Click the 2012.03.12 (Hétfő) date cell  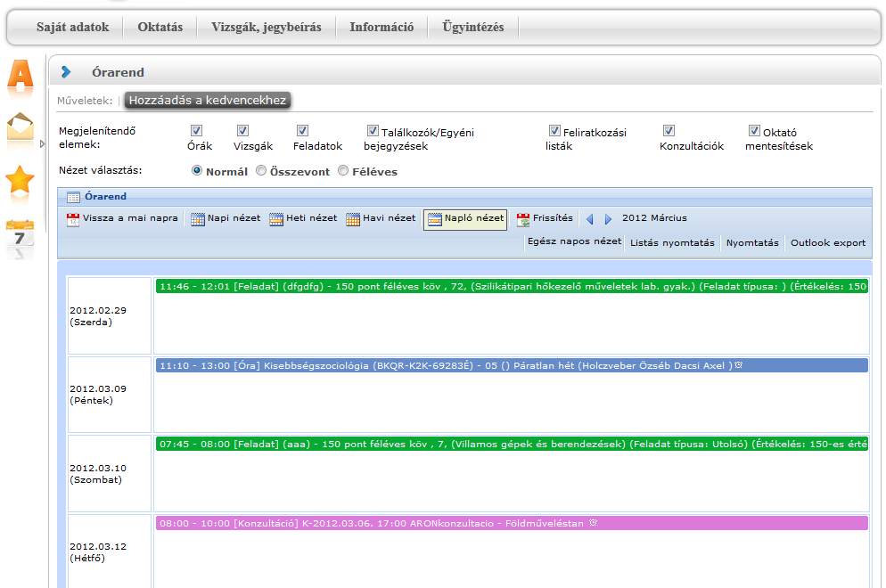(x=110, y=551)
